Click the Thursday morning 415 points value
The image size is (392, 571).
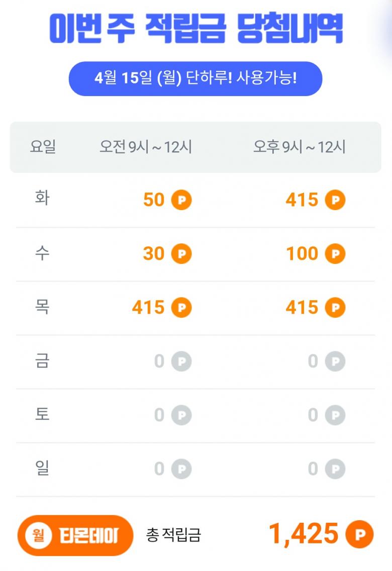(x=148, y=308)
